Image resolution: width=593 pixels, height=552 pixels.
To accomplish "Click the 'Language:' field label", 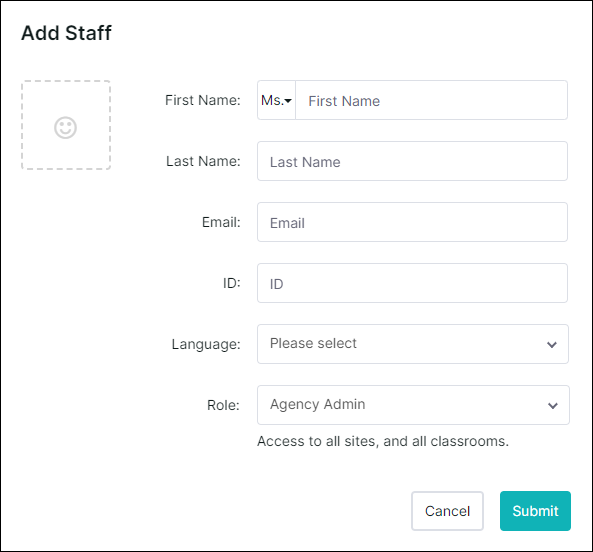I will click(x=206, y=344).
